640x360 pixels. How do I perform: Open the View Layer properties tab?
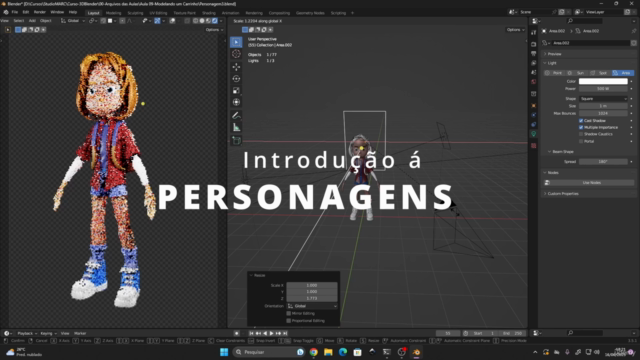point(533,63)
